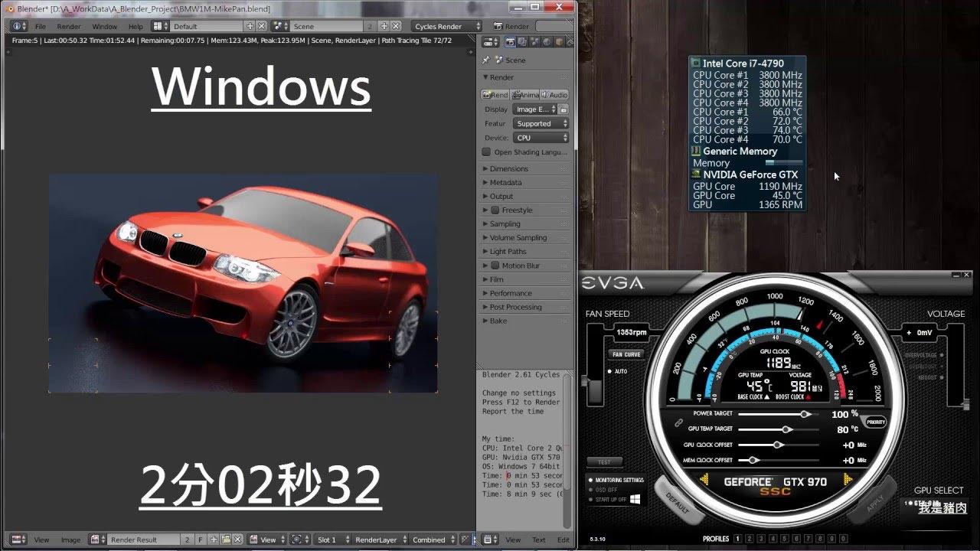Add a new image with plus icon
The image size is (980, 551).
214,540
